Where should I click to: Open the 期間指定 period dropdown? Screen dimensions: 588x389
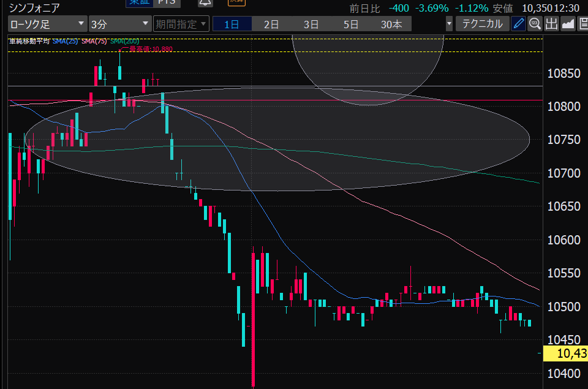click(181, 25)
